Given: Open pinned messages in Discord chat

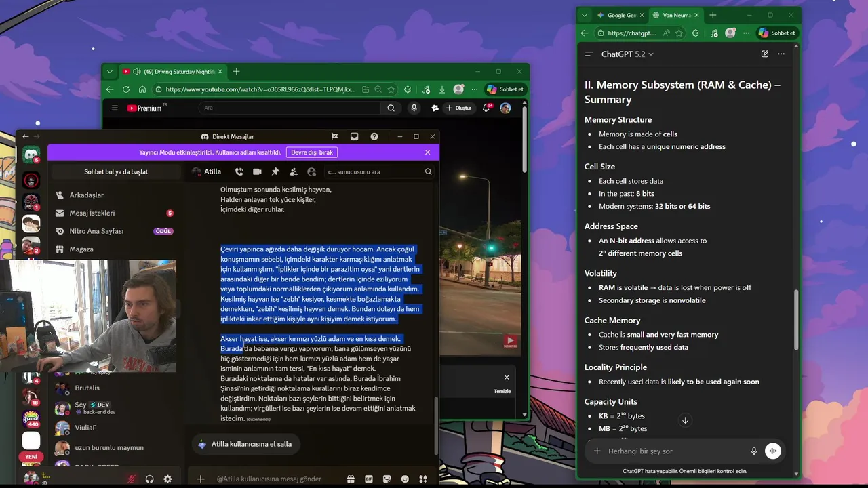Looking at the screenshot, I should tap(275, 171).
